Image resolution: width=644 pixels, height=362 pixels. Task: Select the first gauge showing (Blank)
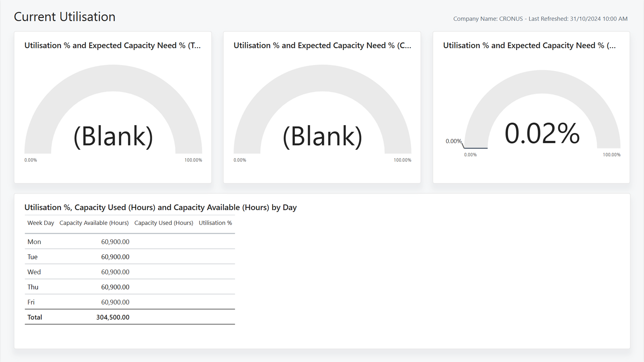click(113, 109)
